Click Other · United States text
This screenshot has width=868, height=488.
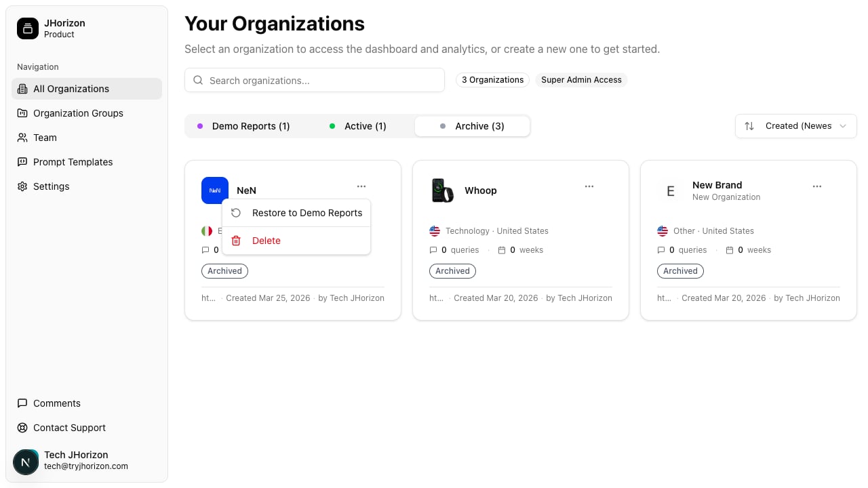(x=713, y=231)
